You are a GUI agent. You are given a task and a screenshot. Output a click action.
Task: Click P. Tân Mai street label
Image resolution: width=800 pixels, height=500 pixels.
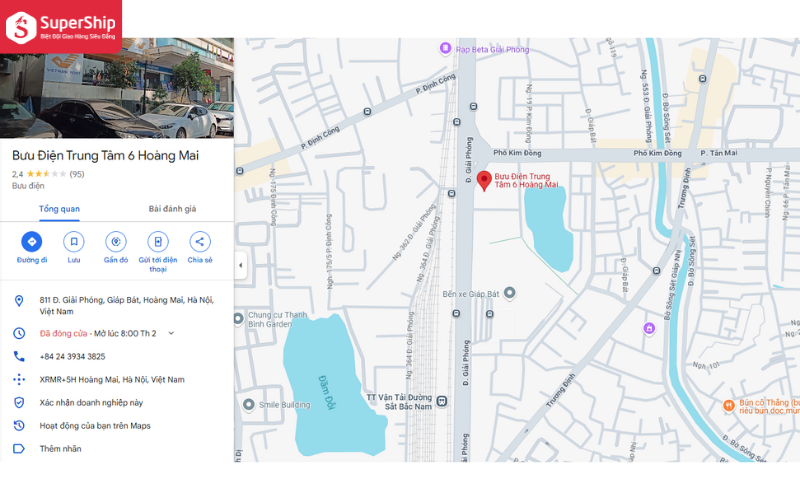719,153
